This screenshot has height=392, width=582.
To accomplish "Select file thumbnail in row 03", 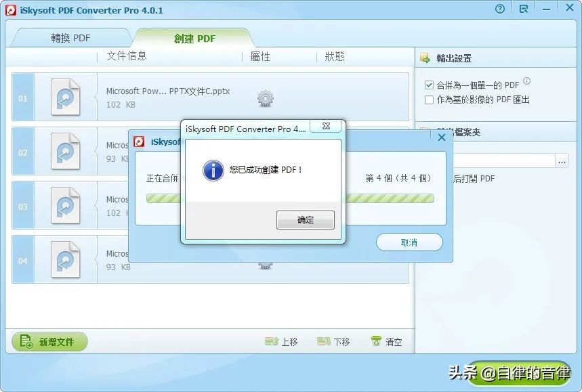I will pos(65,205).
